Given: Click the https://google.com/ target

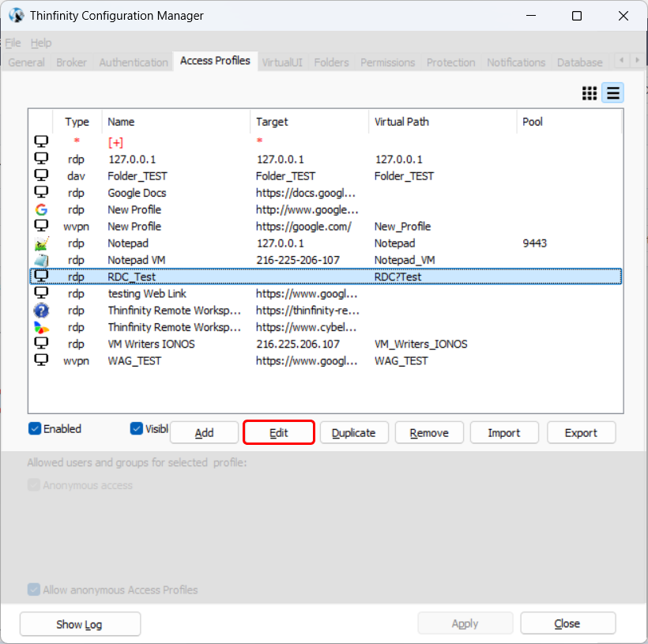Looking at the screenshot, I should tap(303, 227).
